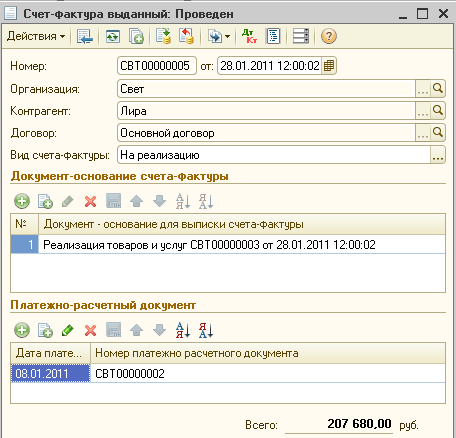Click the create-based-on toolbar icon

[215, 36]
